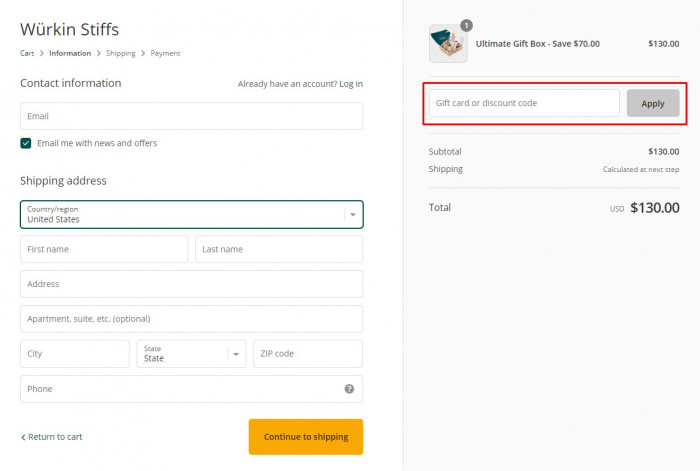Click the Calculated at next step text
Viewport: 700px width, 471px height.
point(641,169)
